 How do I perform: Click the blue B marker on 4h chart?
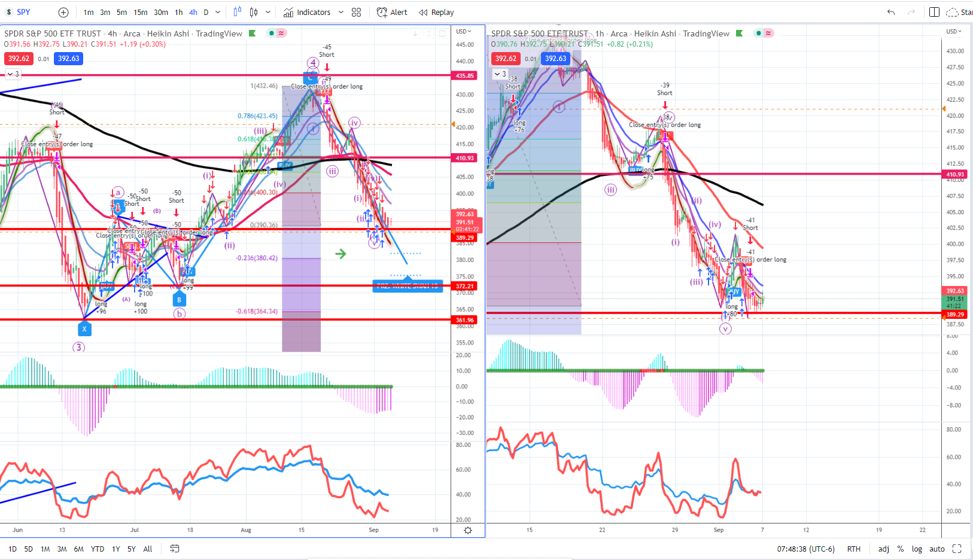(179, 300)
